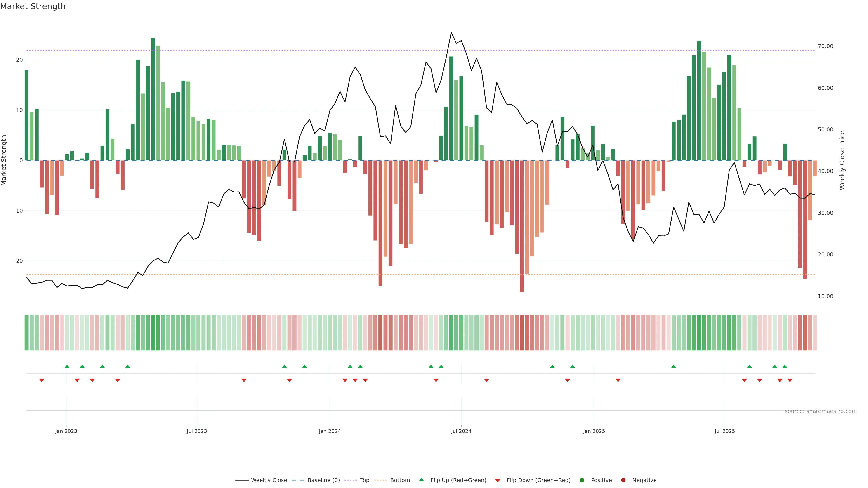Image resolution: width=868 pixels, height=488 pixels.
Task: Click the Negative red circle legend icon
Action: tap(623, 480)
